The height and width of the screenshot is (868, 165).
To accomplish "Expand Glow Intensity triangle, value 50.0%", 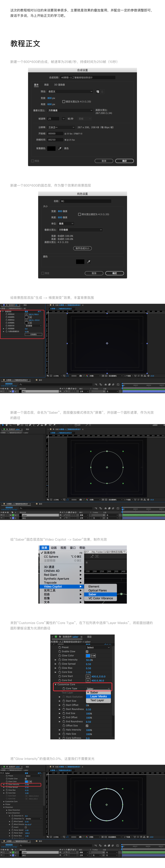I will click(56, 660).
